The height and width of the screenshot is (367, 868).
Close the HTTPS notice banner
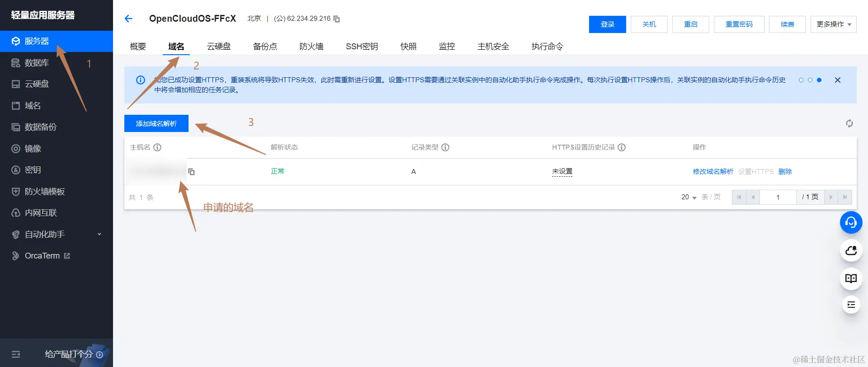click(x=838, y=80)
